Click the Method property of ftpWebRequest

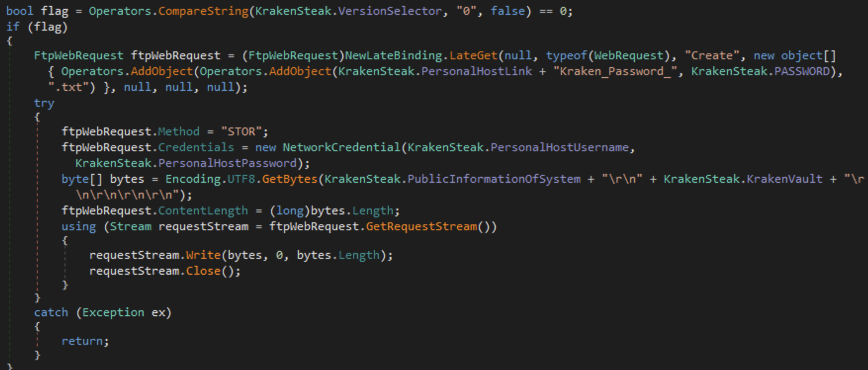[x=179, y=131]
